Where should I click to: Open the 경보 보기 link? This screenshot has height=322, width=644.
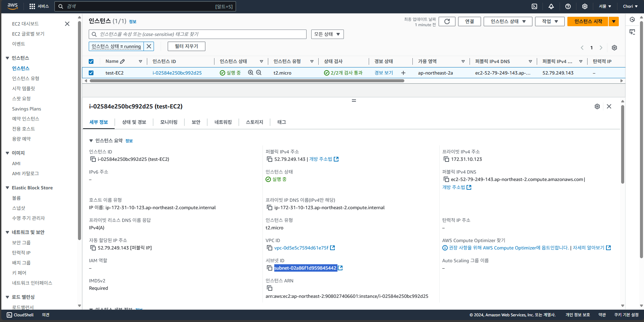tap(384, 73)
